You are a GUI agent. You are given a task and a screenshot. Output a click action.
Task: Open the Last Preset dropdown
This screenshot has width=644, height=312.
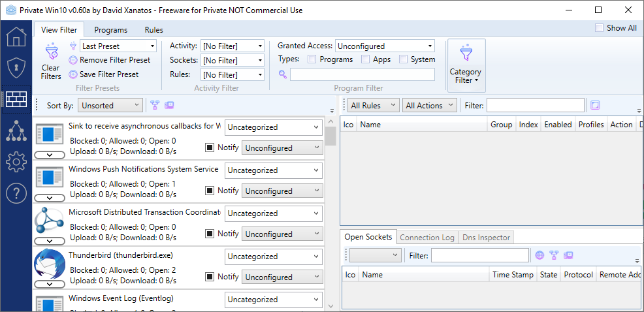click(118, 46)
